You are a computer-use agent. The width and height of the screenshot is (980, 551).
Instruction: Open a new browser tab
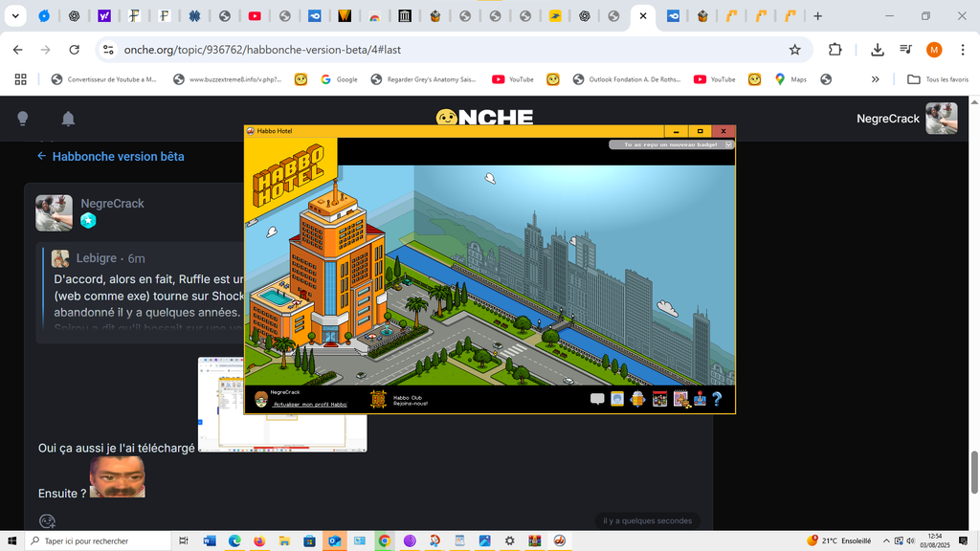(x=817, y=16)
